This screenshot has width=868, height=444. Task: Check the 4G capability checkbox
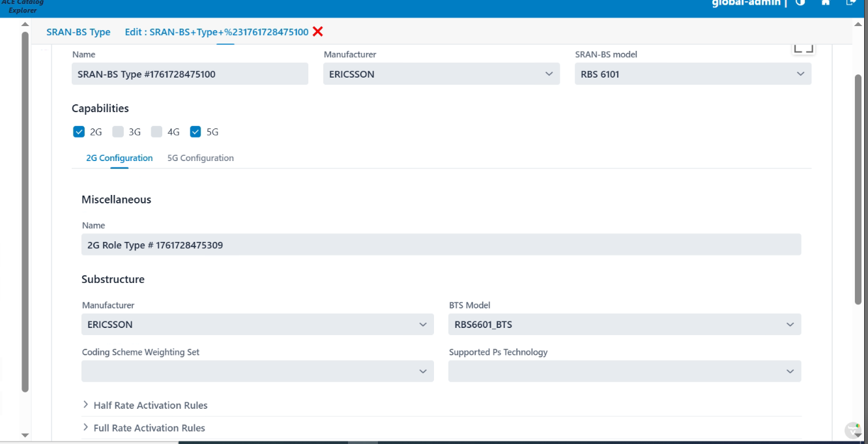pyautogui.click(x=156, y=132)
